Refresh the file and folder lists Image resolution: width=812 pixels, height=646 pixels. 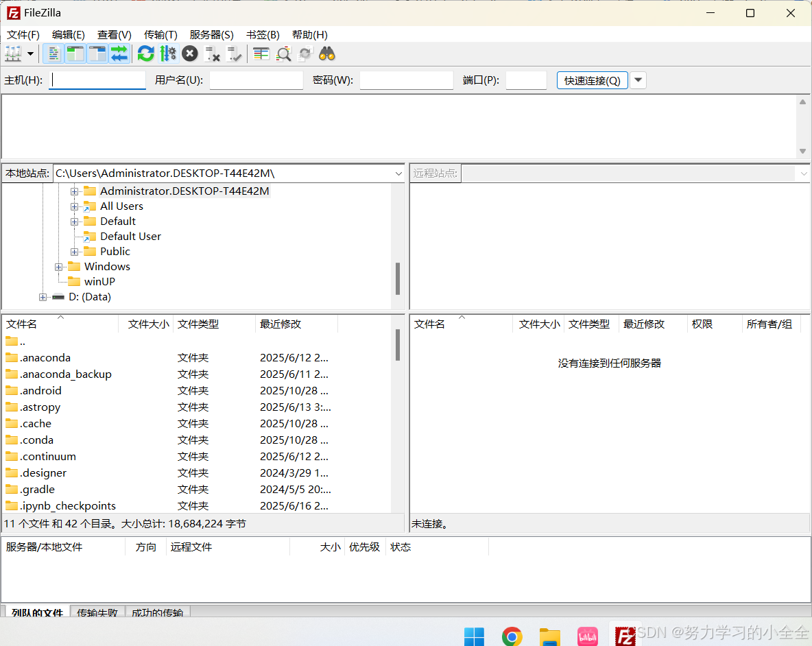click(145, 53)
